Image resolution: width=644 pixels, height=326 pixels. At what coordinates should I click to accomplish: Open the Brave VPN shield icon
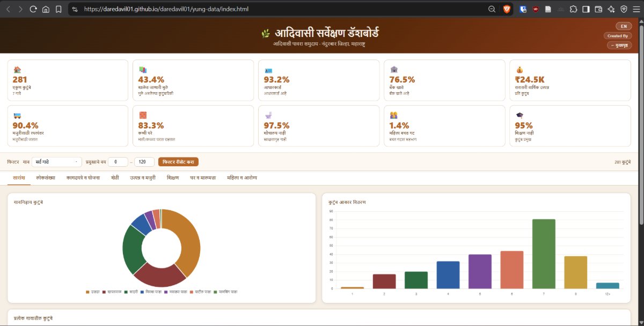click(x=624, y=9)
